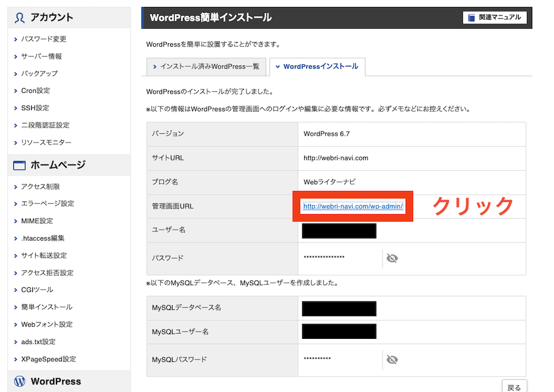
Task: Open SSH設定 menu item
Action: point(35,108)
